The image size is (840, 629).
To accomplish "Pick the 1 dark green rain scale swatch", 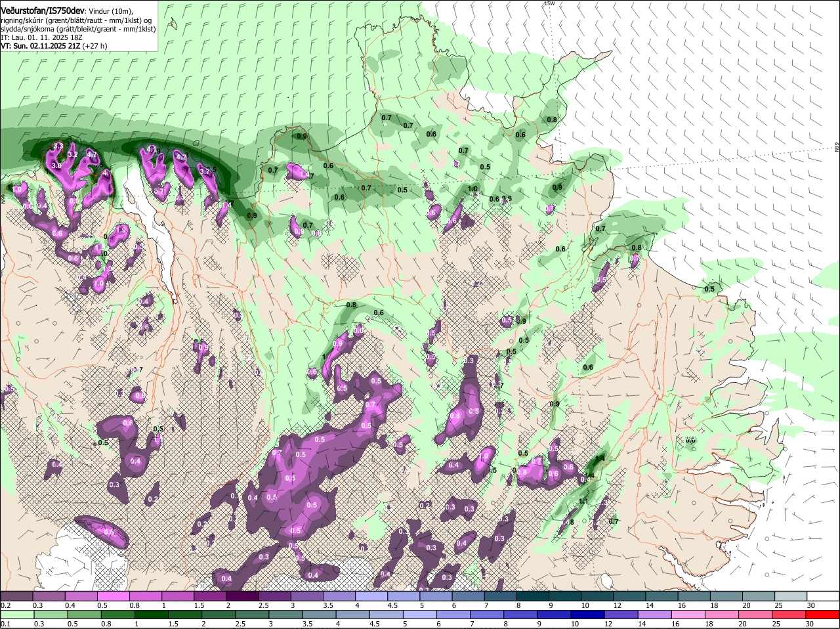I will 152,615.
